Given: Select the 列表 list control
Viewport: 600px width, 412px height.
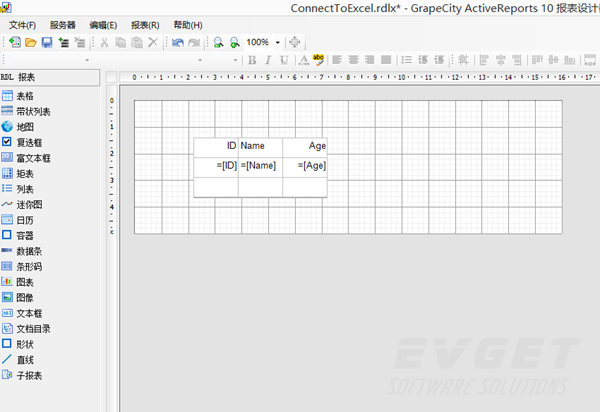Looking at the screenshot, I should (x=18, y=189).
